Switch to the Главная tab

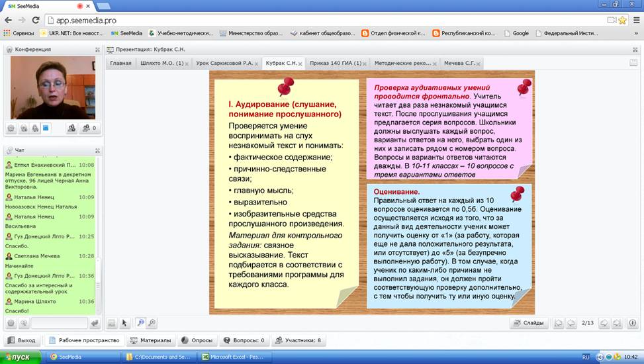point(120,64)
